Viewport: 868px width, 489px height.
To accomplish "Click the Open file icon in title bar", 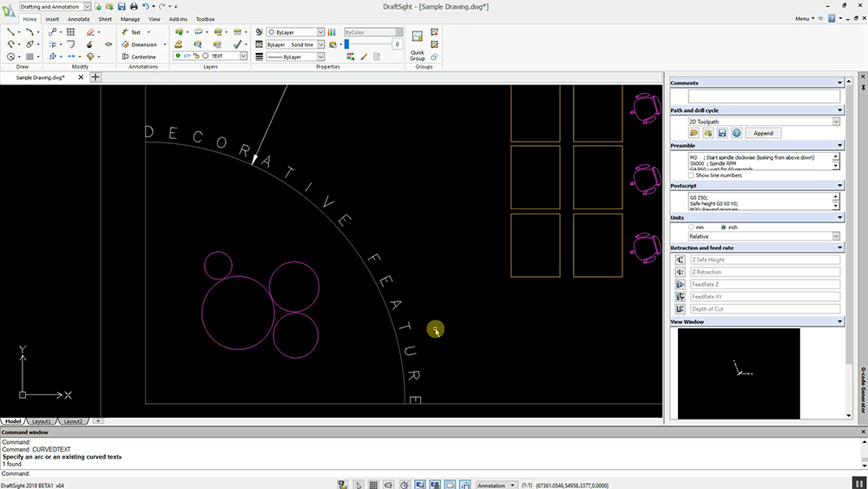I will pyautogui.click(x=109, y=7).
